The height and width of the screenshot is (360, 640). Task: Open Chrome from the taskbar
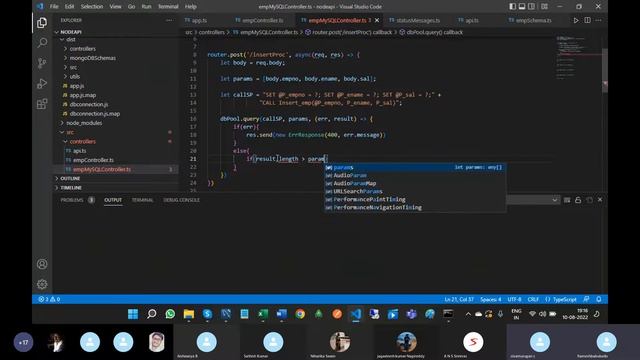pos(300,314)
